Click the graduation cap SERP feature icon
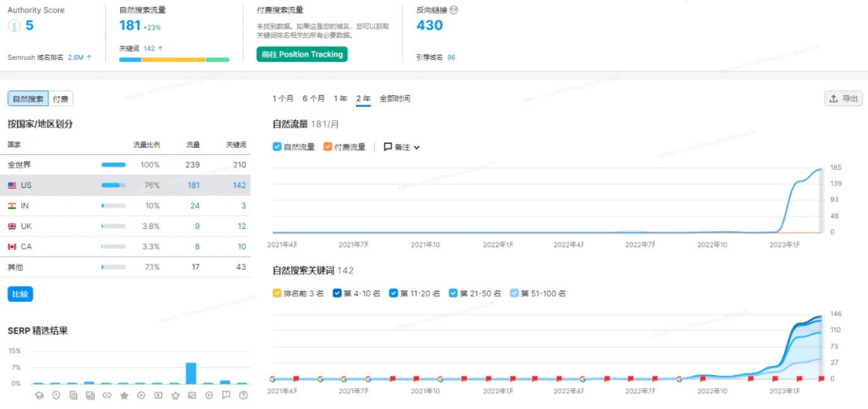868x409 pixels. coord(39,395)
